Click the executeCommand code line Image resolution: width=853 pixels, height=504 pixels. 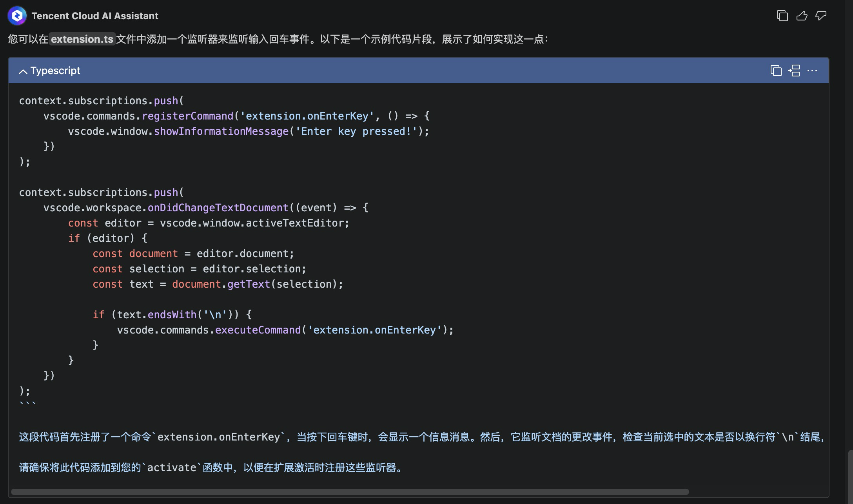285,330
